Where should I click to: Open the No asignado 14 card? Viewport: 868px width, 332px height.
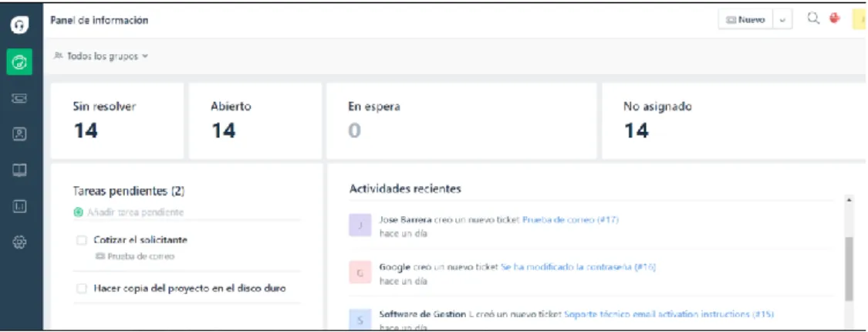735,120
